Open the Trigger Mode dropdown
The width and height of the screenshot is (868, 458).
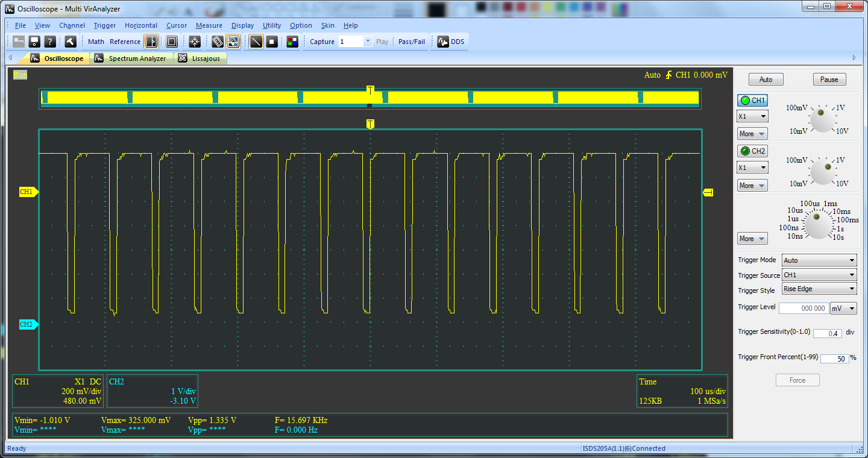819,260
